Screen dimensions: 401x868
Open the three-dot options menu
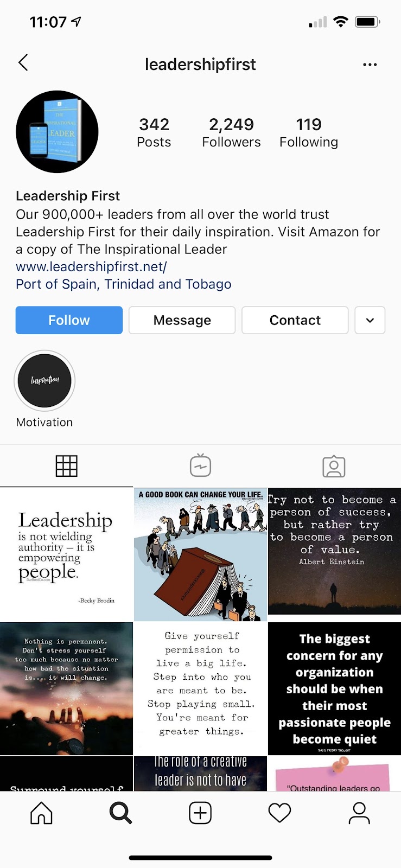point(370,65)
